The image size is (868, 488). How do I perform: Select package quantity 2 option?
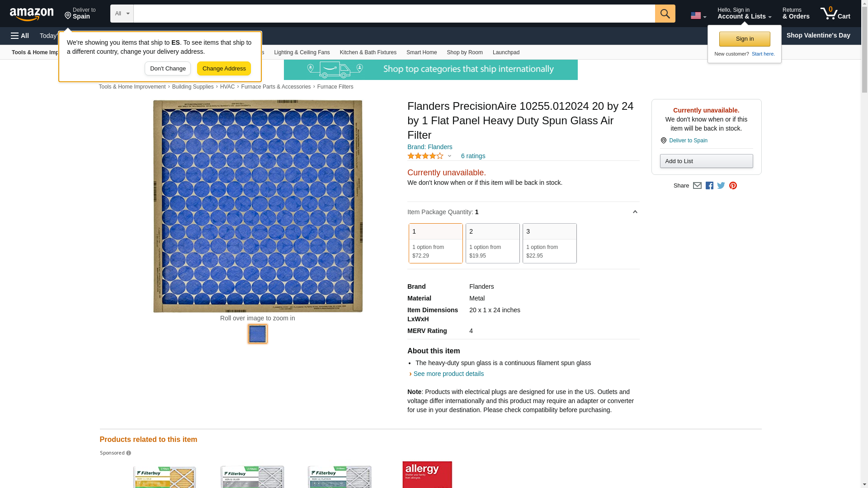click(492, 243)
